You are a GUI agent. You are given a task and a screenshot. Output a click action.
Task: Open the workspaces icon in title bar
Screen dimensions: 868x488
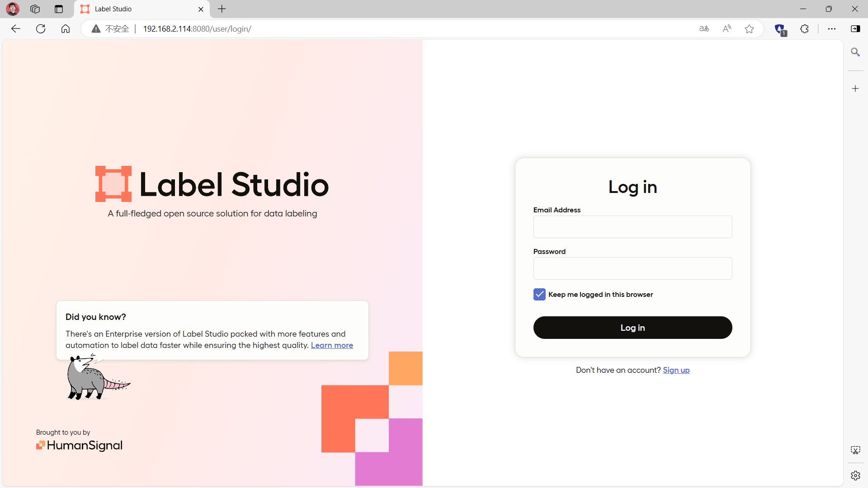click(35, 9)
